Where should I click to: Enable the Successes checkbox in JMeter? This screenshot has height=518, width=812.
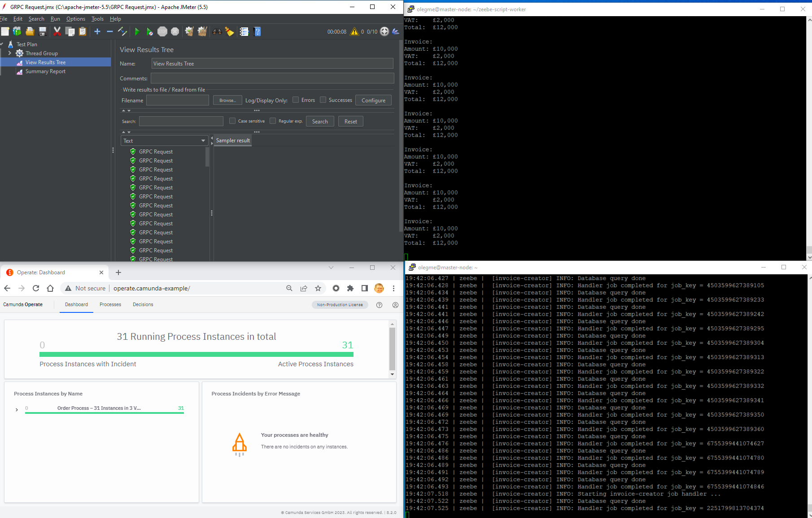323,100
